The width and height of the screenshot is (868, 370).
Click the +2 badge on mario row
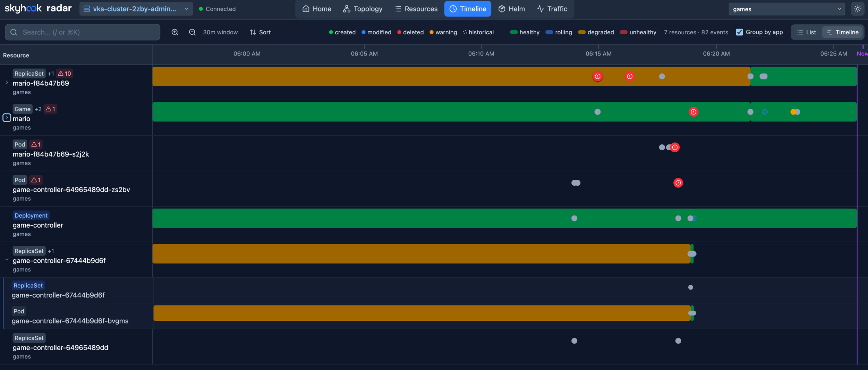(x=38, y=109)
